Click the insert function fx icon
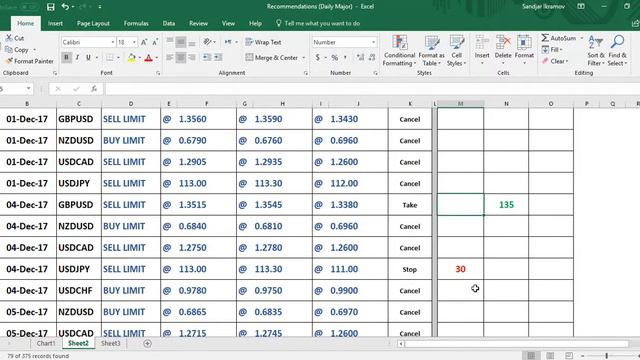Viewport: 640px width, 360px height. pyautogui.click(x=94, y=89)
